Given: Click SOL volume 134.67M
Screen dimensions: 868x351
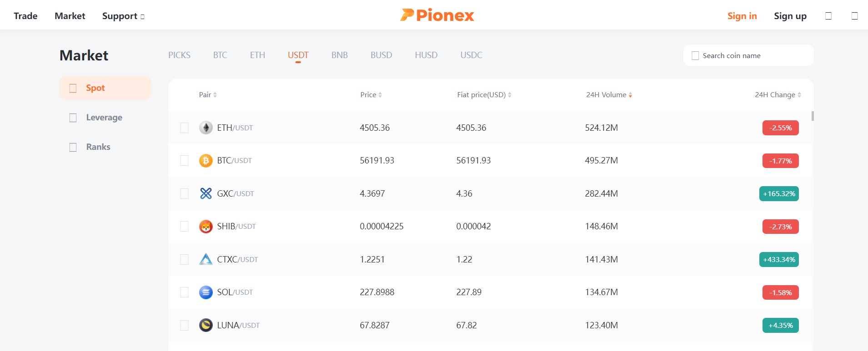Looking at the screenshot, I should pos(601,292).
